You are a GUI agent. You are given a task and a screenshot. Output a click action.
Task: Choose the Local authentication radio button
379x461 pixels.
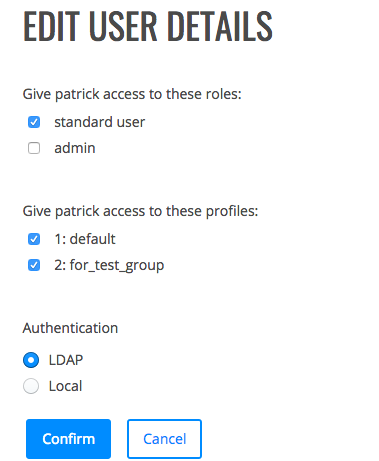click(31, 386)
